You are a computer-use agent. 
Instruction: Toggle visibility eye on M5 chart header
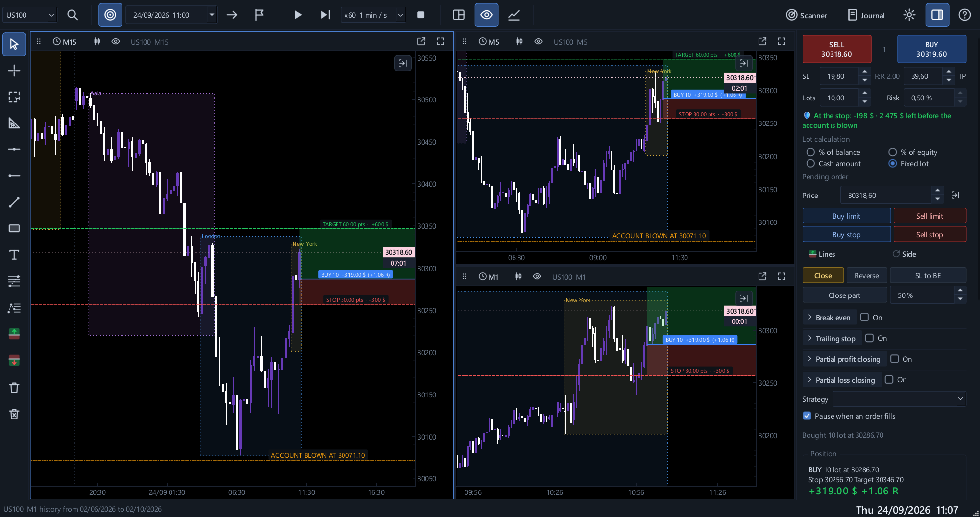click(x=539, y=41)
